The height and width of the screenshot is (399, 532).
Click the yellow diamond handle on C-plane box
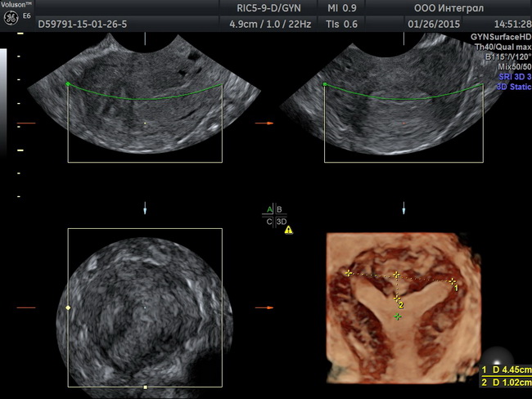click(x=68, y=308)
